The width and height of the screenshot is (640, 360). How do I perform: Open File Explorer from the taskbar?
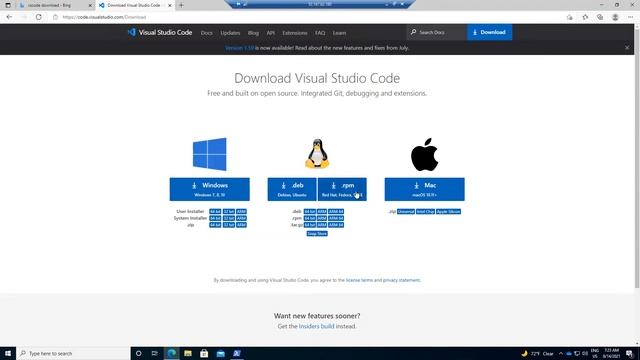click(188, 353)
